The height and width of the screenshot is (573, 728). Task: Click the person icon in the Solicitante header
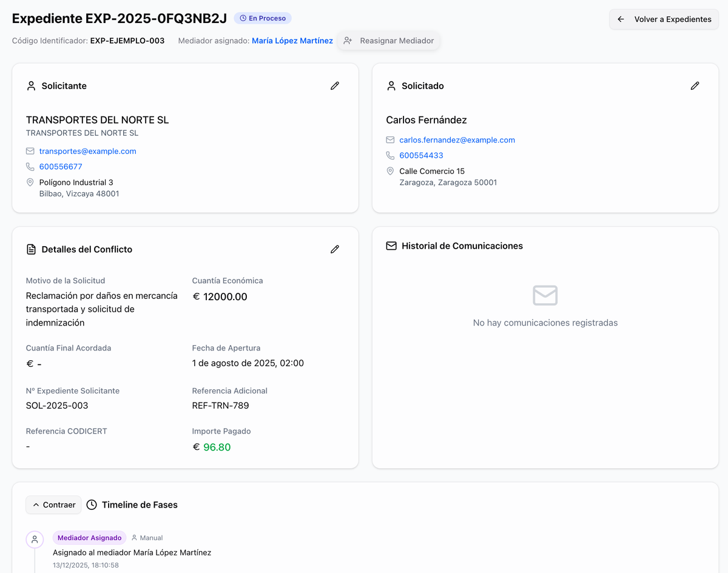32,86
